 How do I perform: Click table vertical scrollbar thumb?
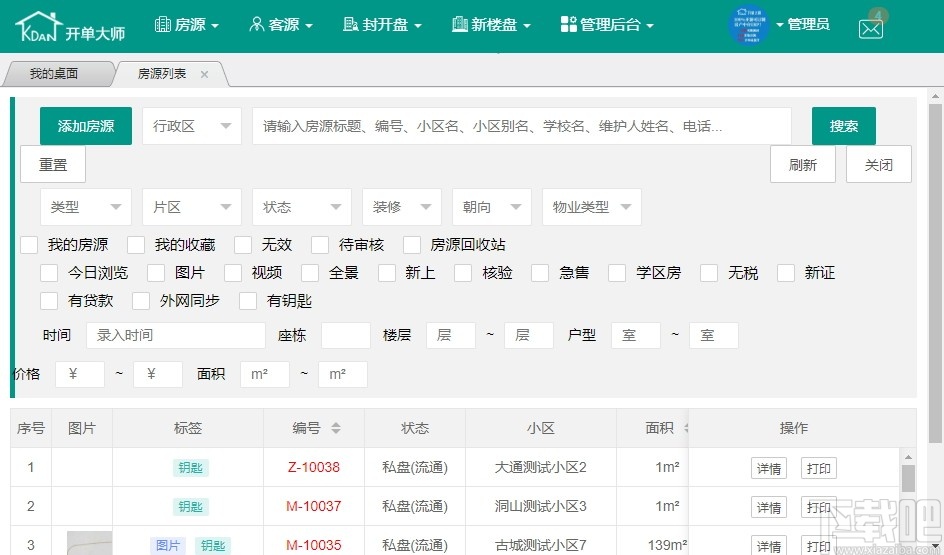[x=908, y=479]
